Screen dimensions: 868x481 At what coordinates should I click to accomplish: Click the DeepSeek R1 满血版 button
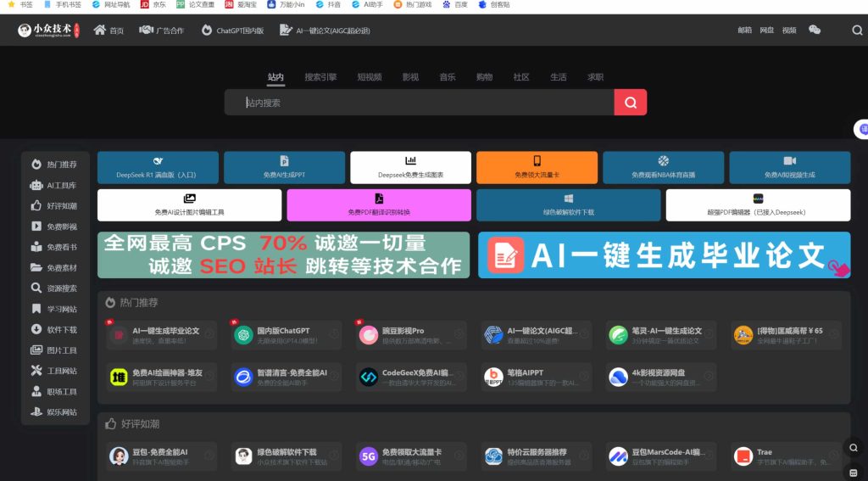158,167
